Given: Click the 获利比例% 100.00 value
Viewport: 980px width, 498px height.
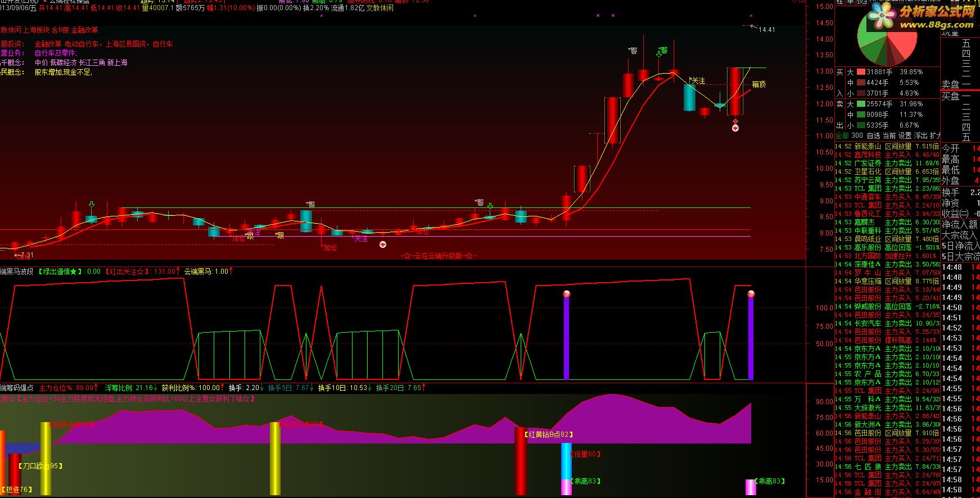Looking at the screenshot, I should coord(194,388).
